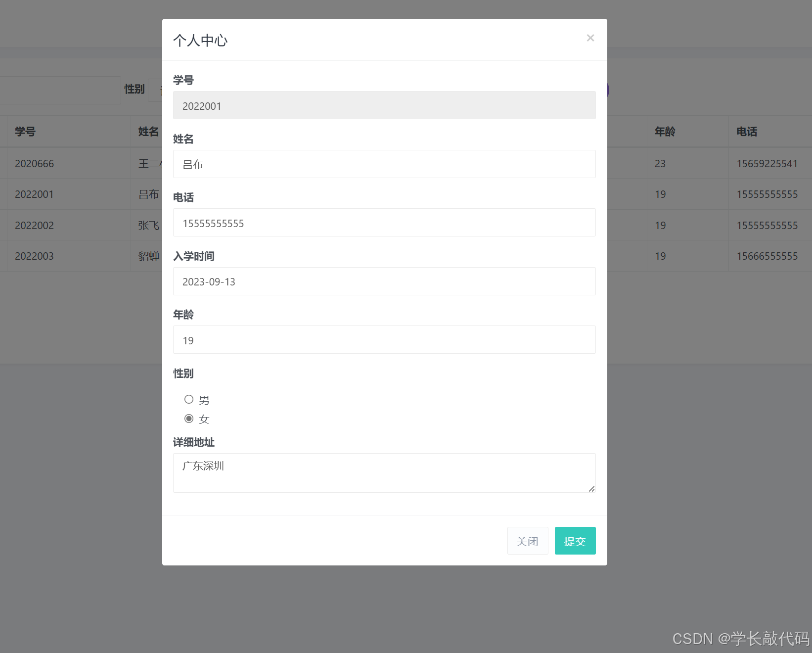
Task: Select the 男 gender radio button
Action: (189, 399)
